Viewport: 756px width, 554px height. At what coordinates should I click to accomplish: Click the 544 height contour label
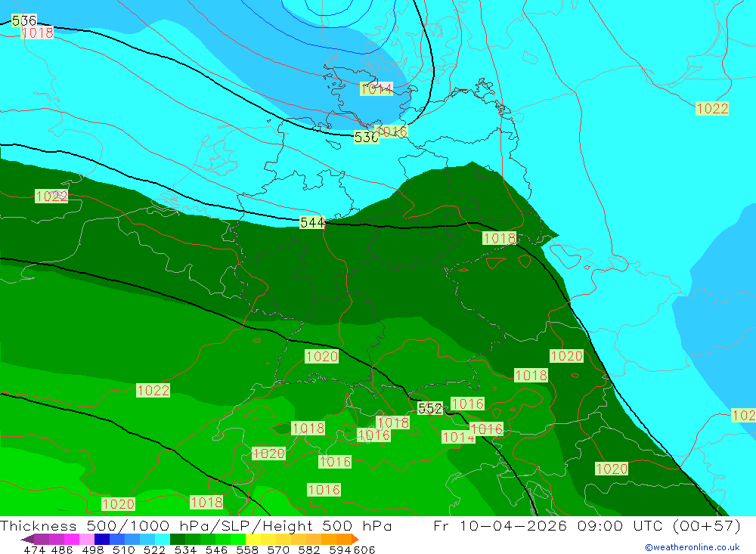(x=312, y=222)
